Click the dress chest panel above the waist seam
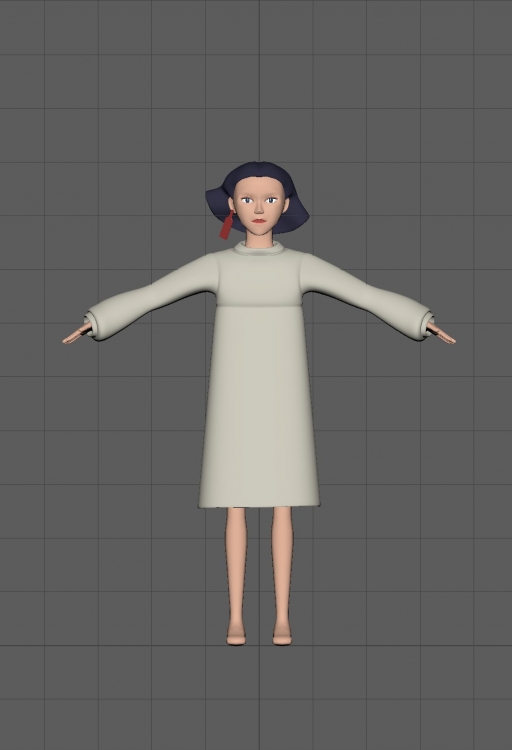Screen dimensions: 512x750 (x=259, y=280)
